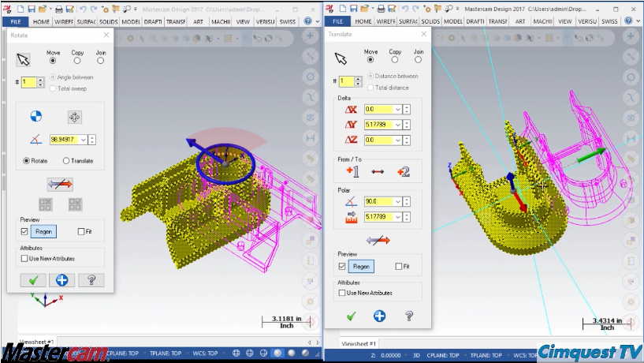Click the reverse direction icon in Translate dialog

tap(378, 240)
